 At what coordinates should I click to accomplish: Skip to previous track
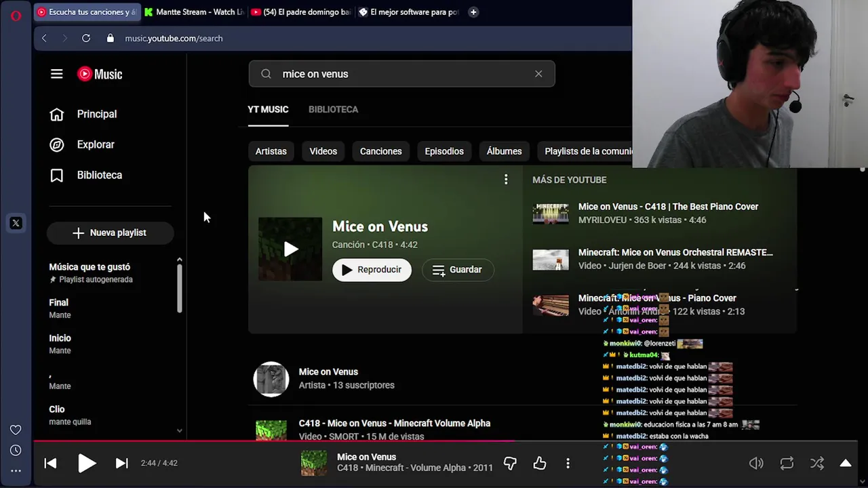[50, 463]
